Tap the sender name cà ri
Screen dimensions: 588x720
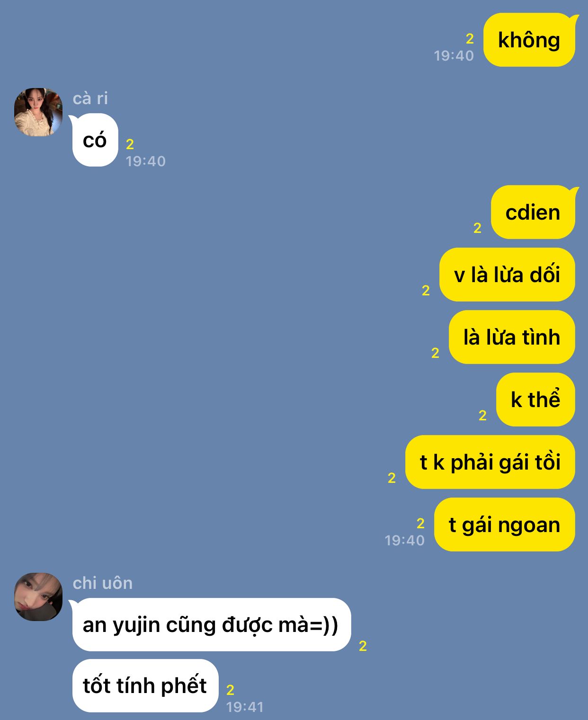90,98
